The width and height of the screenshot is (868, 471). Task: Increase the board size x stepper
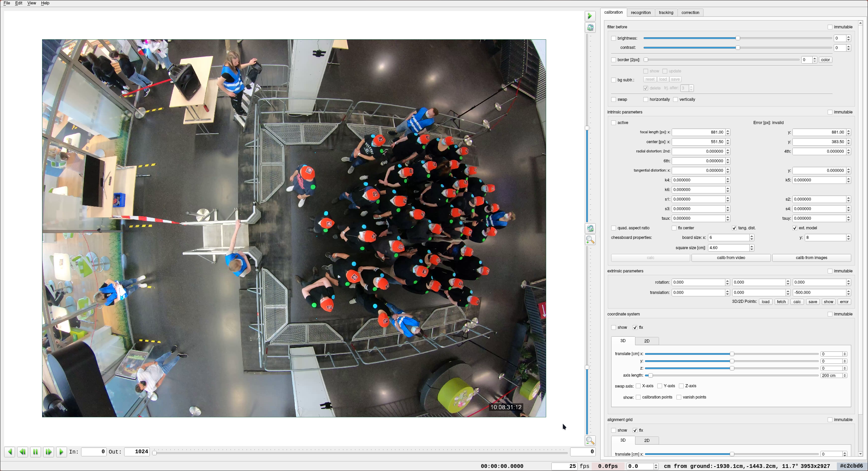(752, 236)
